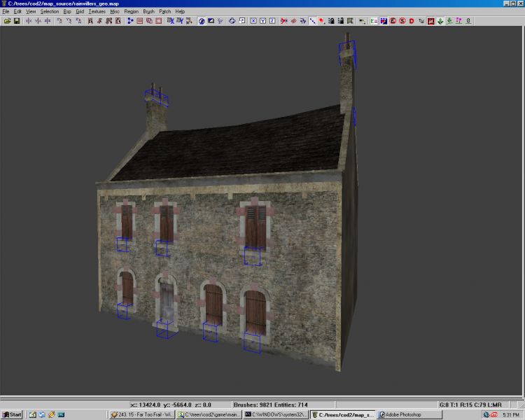
Task: Open the Misc menu
Action: click(x=115, y=11)
